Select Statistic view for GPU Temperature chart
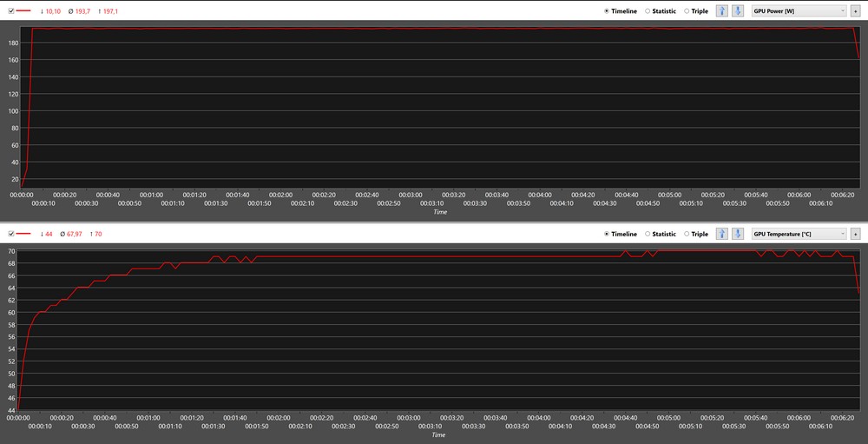Screen dimensions: 868x444 point(648,234)
